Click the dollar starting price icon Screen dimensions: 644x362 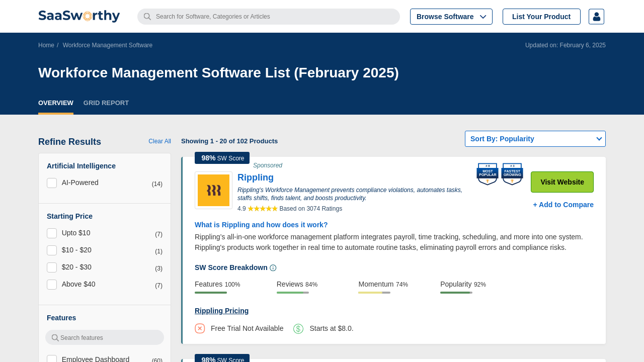coord(298,329)
